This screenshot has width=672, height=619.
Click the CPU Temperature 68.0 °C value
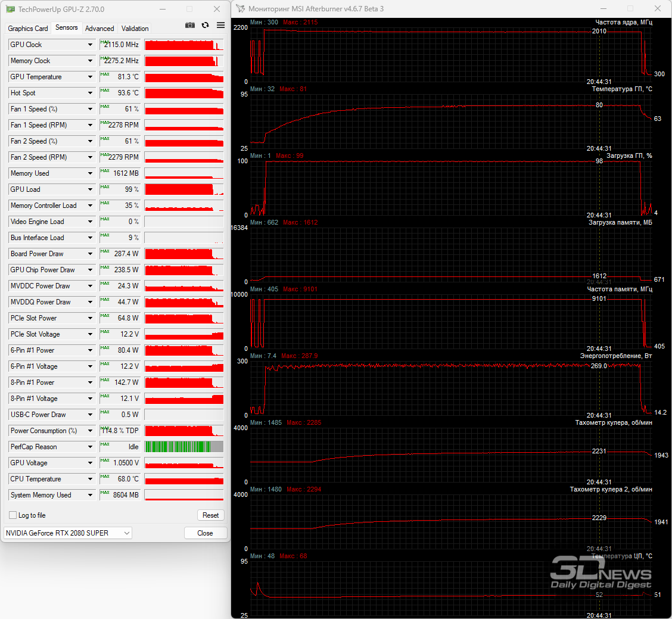pos(120,479)
